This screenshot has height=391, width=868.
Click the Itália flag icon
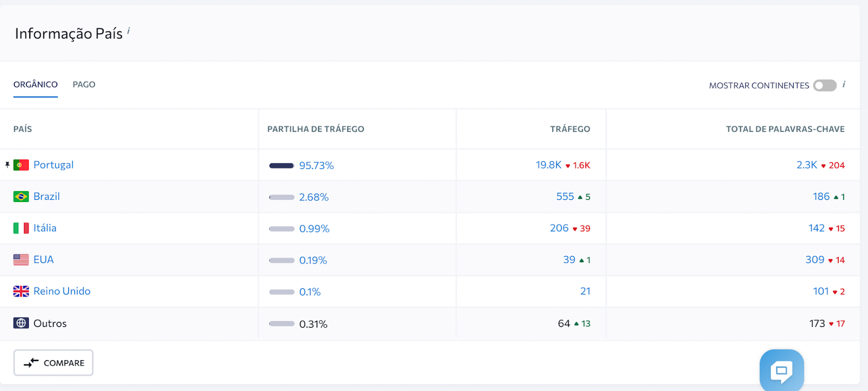tap(21, 228)
